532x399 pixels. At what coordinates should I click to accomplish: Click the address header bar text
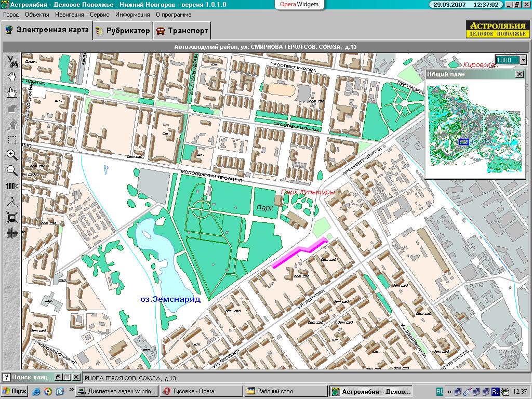(265, 47)
